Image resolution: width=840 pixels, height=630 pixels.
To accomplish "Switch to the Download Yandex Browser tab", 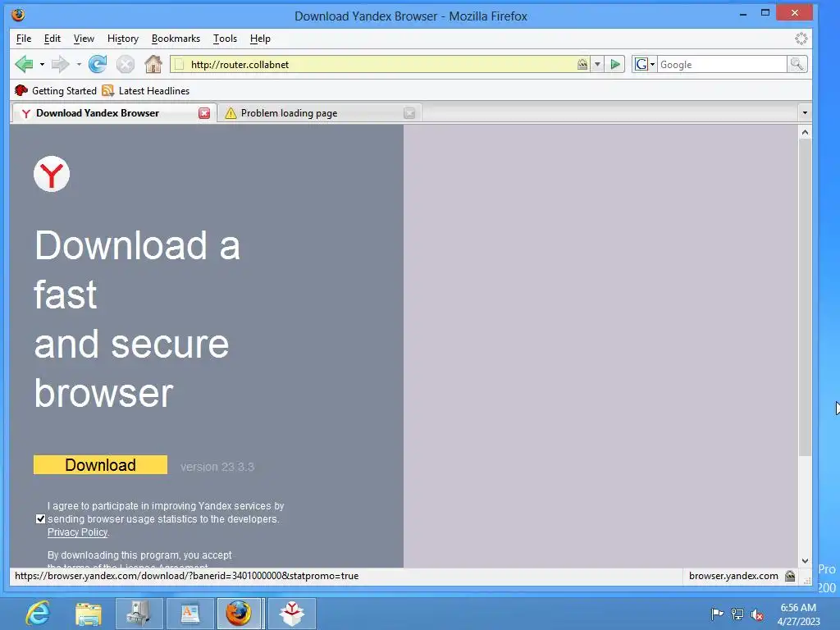I will pyautogui.click(x=113, y=113).
